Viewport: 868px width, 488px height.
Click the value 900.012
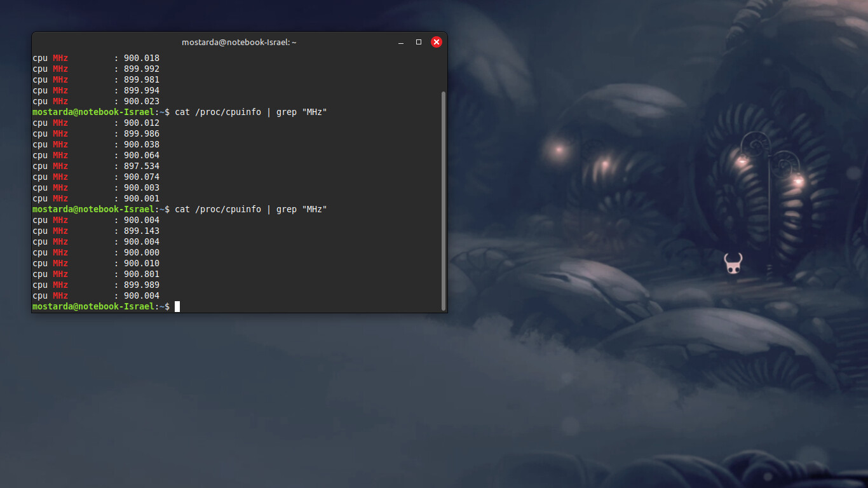(142, 123)
